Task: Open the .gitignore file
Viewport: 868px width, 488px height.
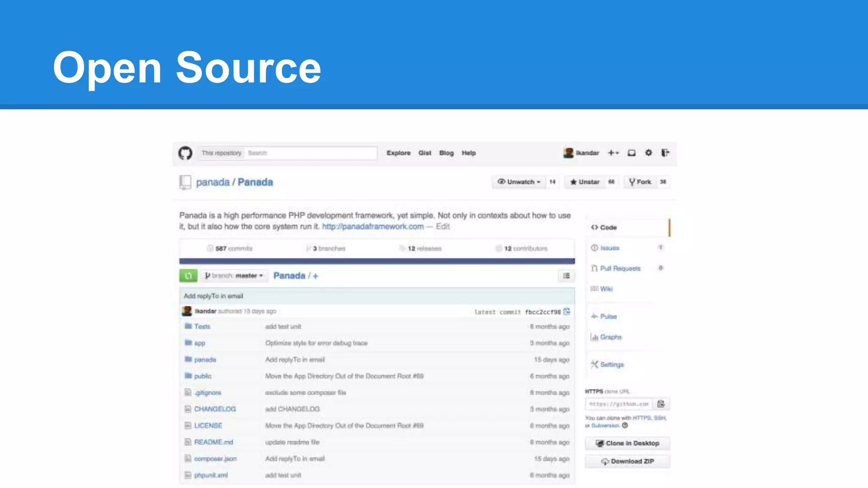Action: pyautogui.click(x=208, y=393)
